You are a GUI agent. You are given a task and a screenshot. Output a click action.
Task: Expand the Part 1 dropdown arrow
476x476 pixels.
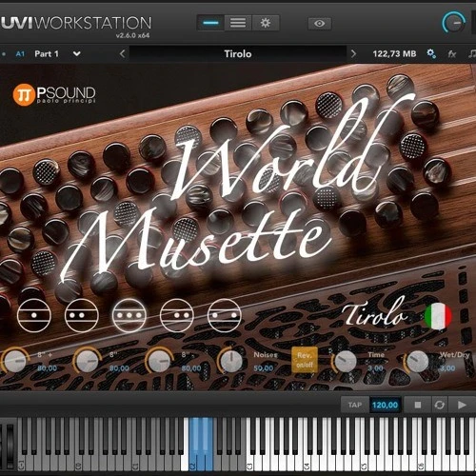point(77,53)
